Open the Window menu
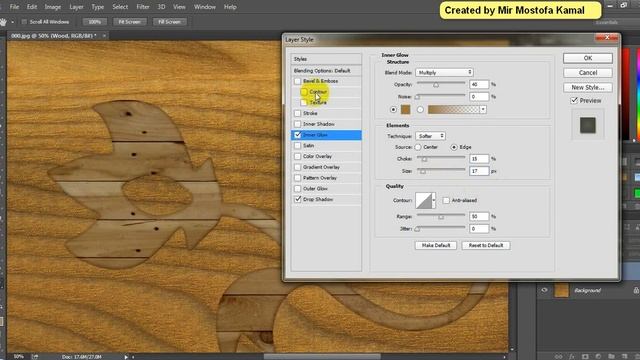640x360 pixels. pos(204,7)
